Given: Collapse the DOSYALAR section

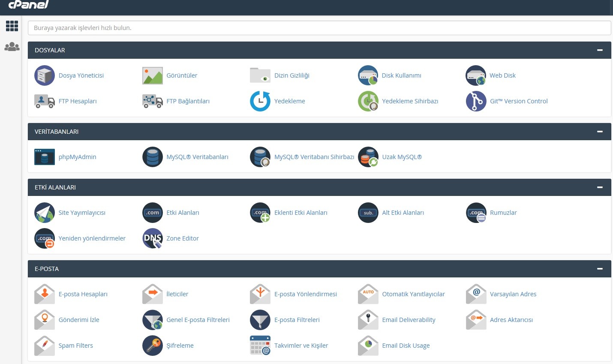Looking at the screenshot, I should click(600, 50).
